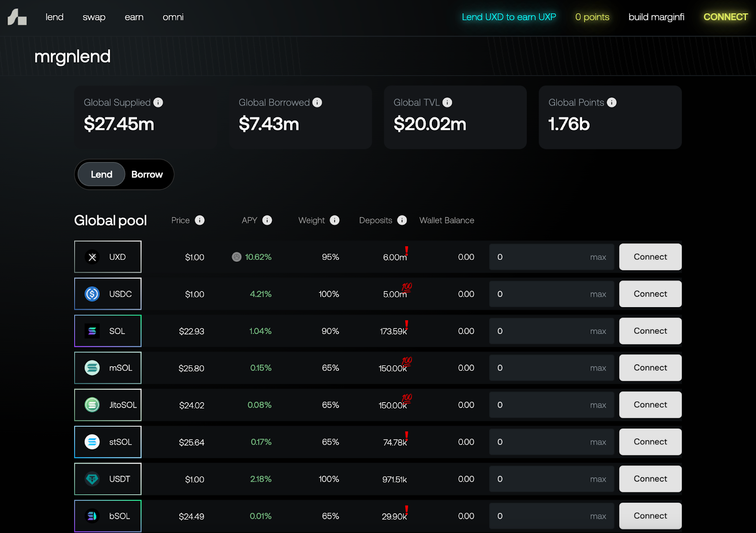Open the 0 points page
Screen dimensions: 756x533
tap(592, 17)
